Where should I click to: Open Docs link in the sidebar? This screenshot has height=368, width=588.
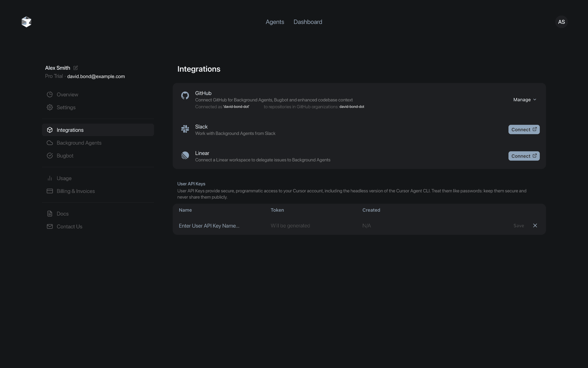click(98, 214)
